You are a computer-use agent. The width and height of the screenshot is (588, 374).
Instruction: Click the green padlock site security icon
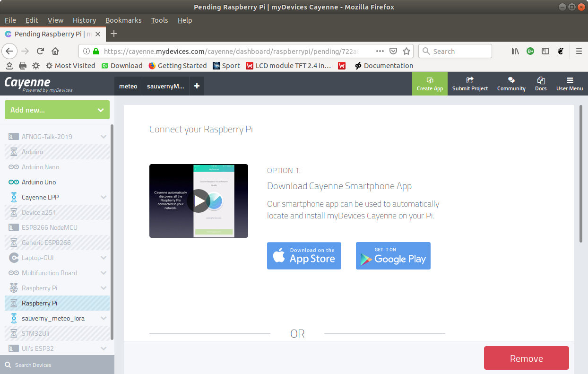click(96, 51)
